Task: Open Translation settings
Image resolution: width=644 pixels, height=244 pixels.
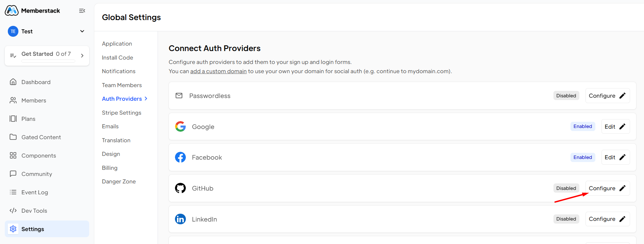Action: pos(116,140)
